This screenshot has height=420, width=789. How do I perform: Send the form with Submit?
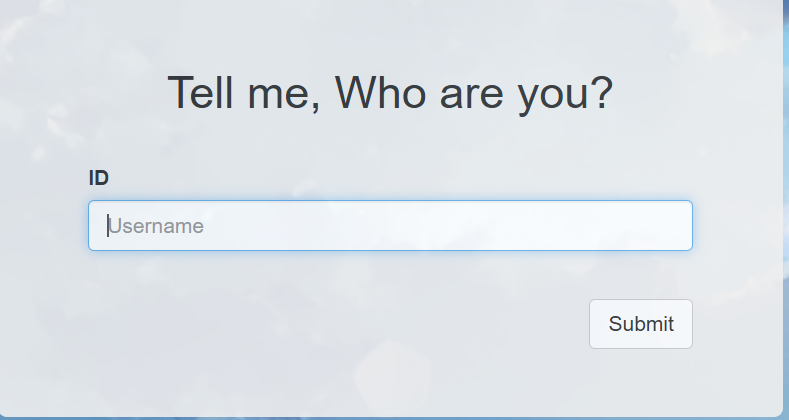(x=640, y=324)
